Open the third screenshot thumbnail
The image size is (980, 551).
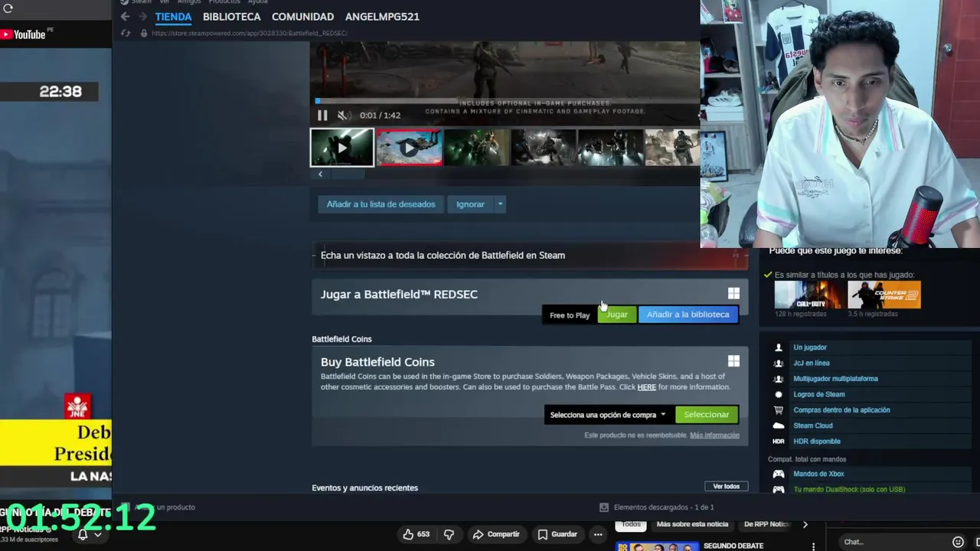click(x=476, y=148)
